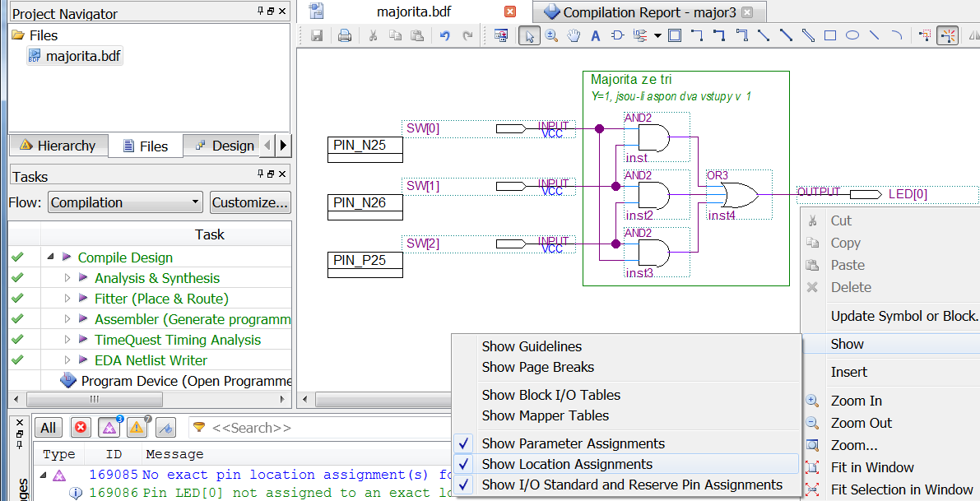This screenshot has height=501, width=980.
Task: Toggle yellow warning message filter
Action: 137,427
